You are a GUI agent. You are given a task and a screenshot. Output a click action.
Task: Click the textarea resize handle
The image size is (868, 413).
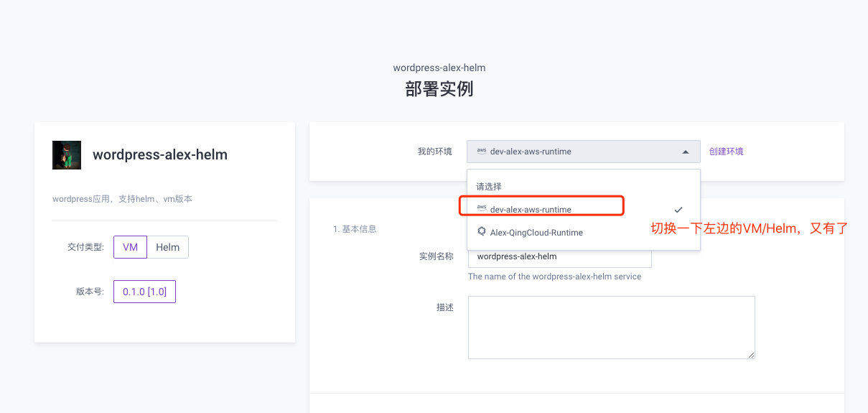pyautogui.click(x=751, y=355)
